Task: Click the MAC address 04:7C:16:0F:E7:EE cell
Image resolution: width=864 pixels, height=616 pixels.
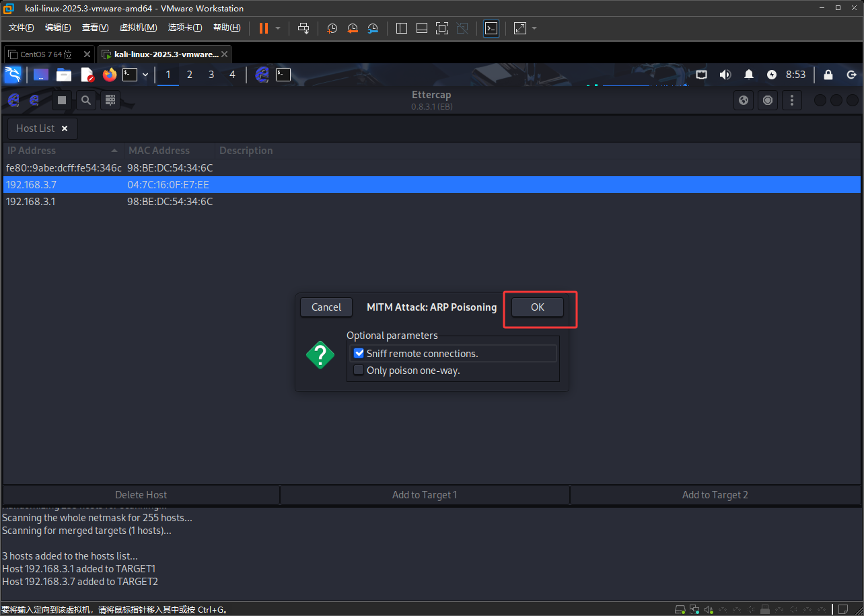Action: pos(168,184)
